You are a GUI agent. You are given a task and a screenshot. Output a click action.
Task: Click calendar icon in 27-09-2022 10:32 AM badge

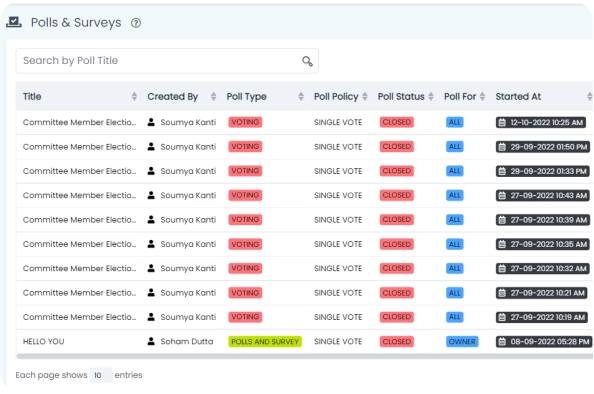click(502, 269)
